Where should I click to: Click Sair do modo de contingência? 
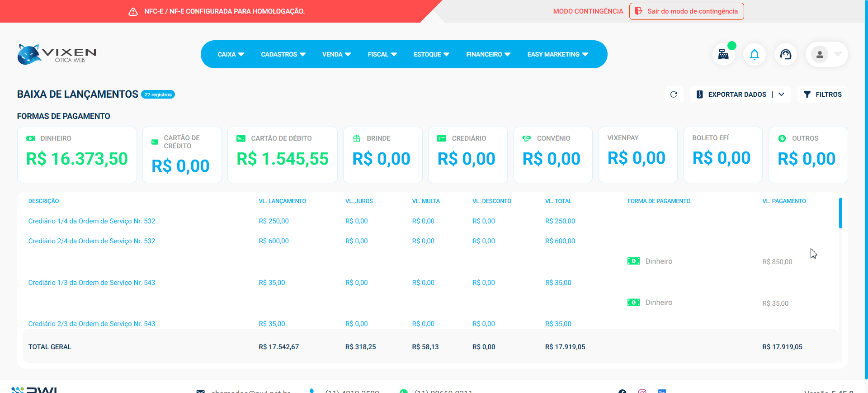tap(686, 11)
